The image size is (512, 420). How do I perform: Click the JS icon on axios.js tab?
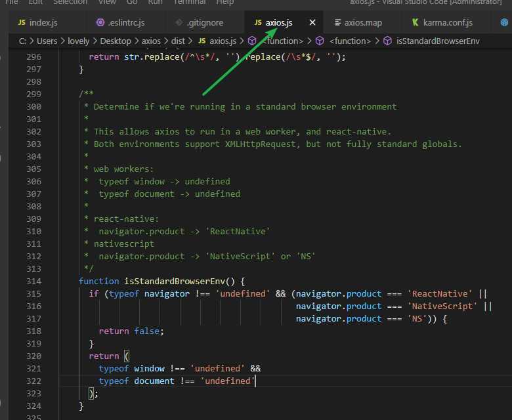pyautogui.click(x=258, y=22)
